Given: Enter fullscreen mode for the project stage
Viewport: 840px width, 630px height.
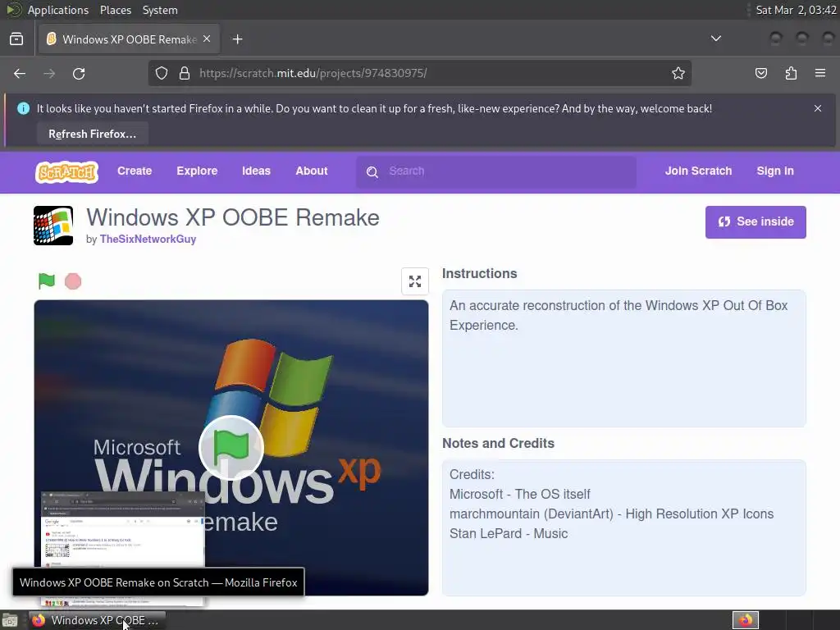Looking at the screenshot, I should [x=415, y=281].
